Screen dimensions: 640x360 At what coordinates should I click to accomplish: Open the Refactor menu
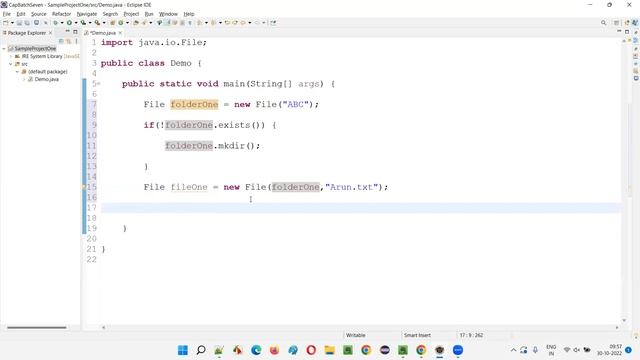click(x=61, y=14)
